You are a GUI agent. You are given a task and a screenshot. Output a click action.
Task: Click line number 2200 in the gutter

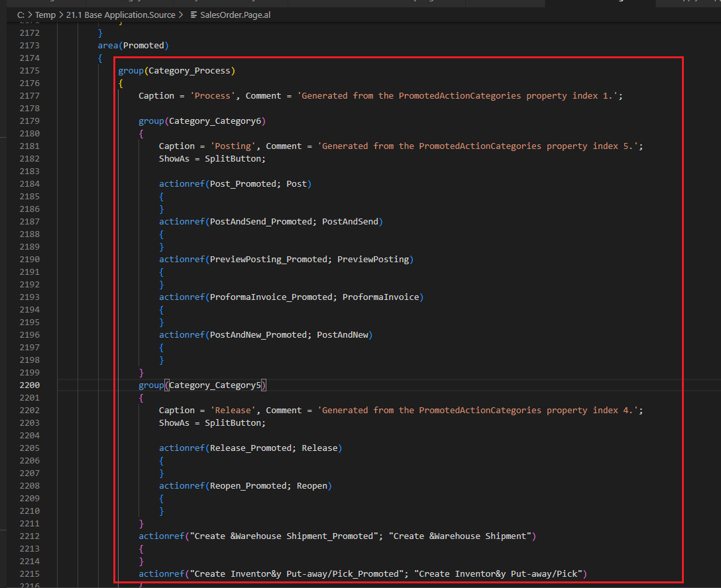pos(29,385)
